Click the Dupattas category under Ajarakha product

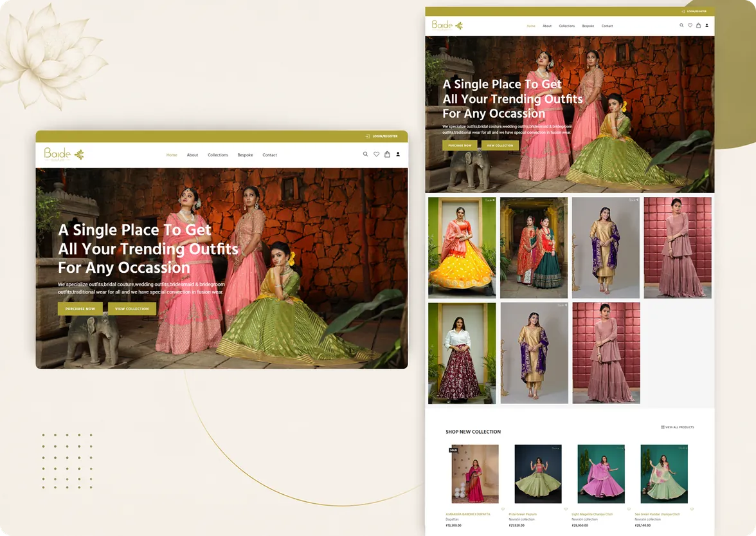click(453, 520)
